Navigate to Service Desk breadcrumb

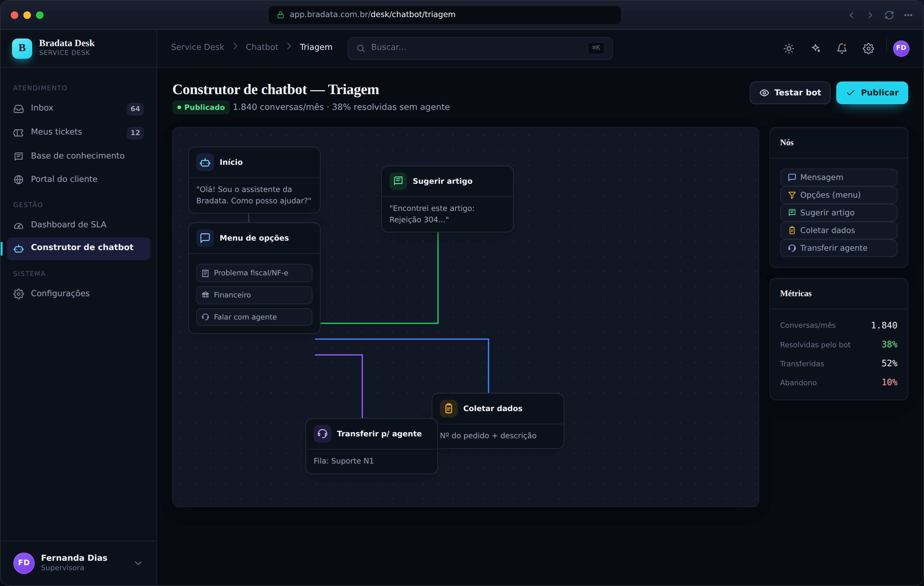click(197, 47)
